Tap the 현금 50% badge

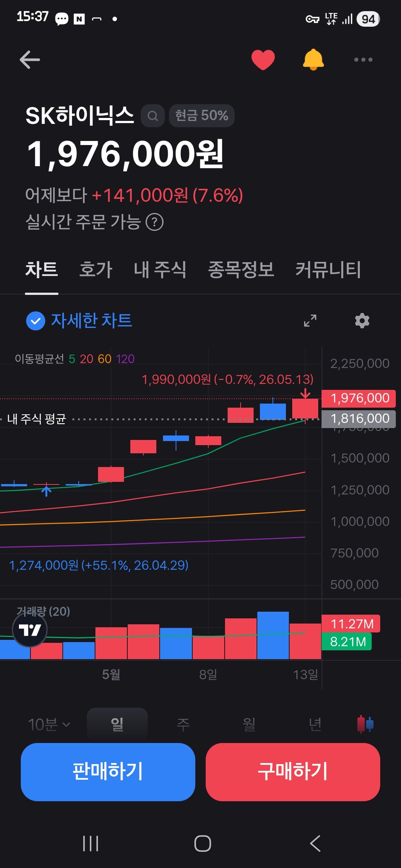click(x=202, y=116)
